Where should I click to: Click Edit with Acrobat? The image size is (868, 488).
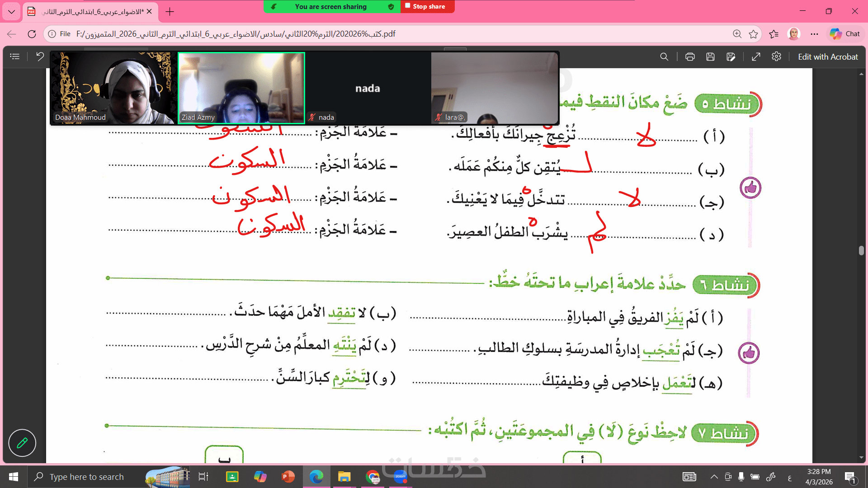point(827,57)
